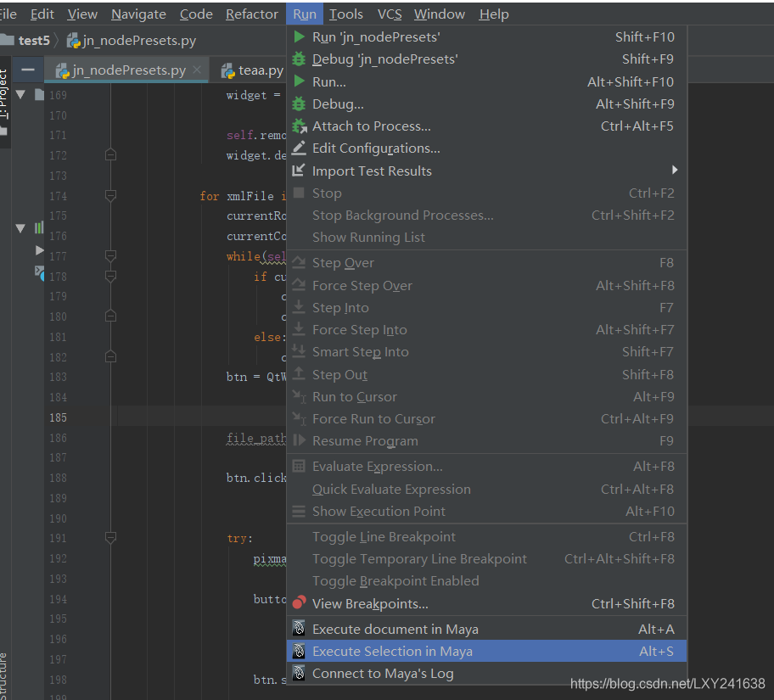
Task: Open the Run menu in the menu bar
Action: [x=305, y=14]
